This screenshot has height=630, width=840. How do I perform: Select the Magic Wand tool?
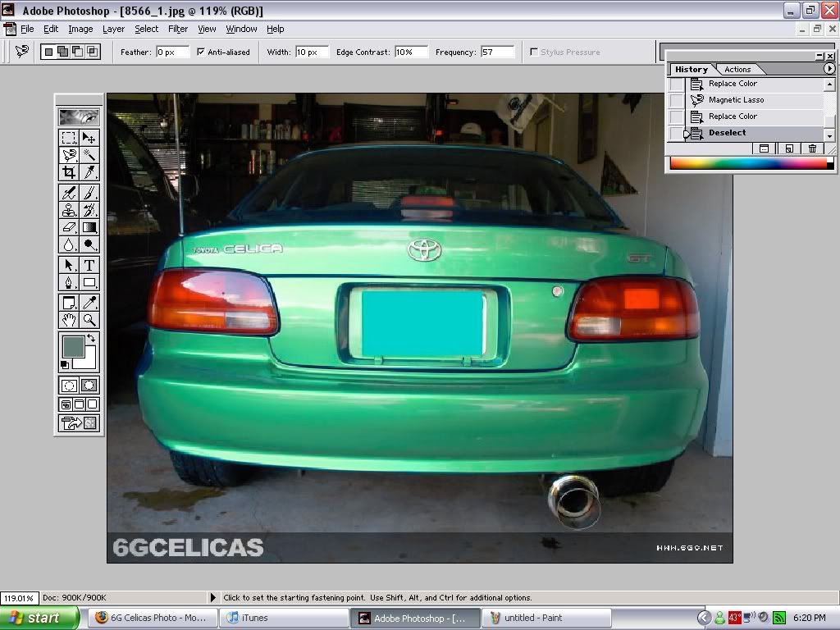89,155
